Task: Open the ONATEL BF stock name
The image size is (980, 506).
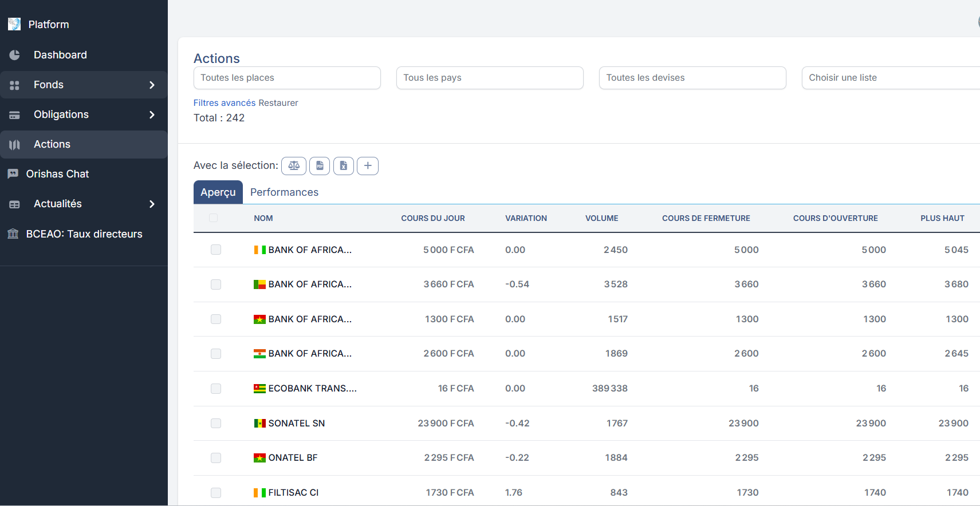Action: 293,458
